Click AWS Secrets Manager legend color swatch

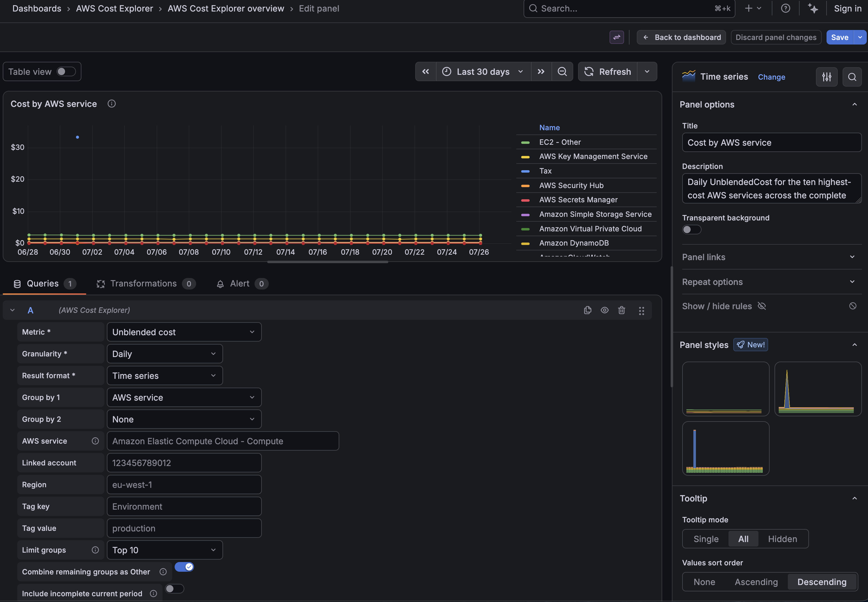(525, 200)
